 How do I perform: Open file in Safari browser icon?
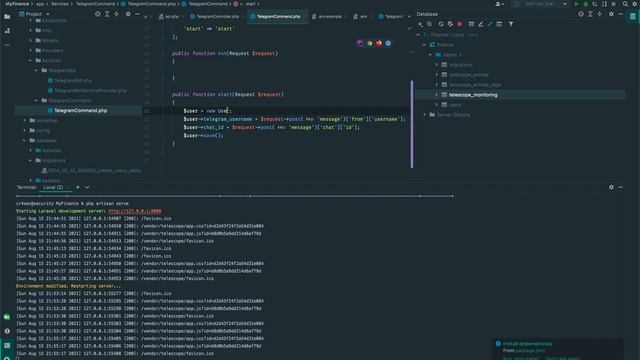coord(388,43)
